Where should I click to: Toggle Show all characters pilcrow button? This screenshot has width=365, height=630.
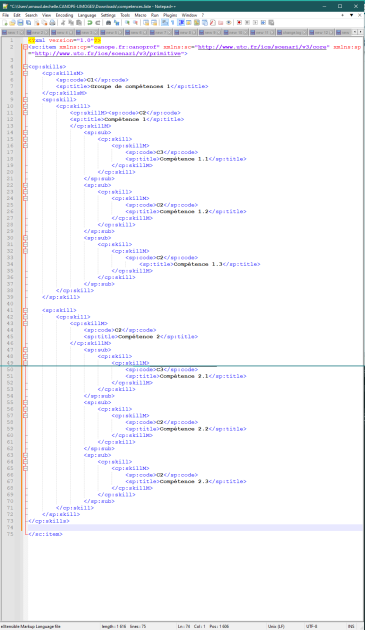pyautogui.click(x=172, y=22)
